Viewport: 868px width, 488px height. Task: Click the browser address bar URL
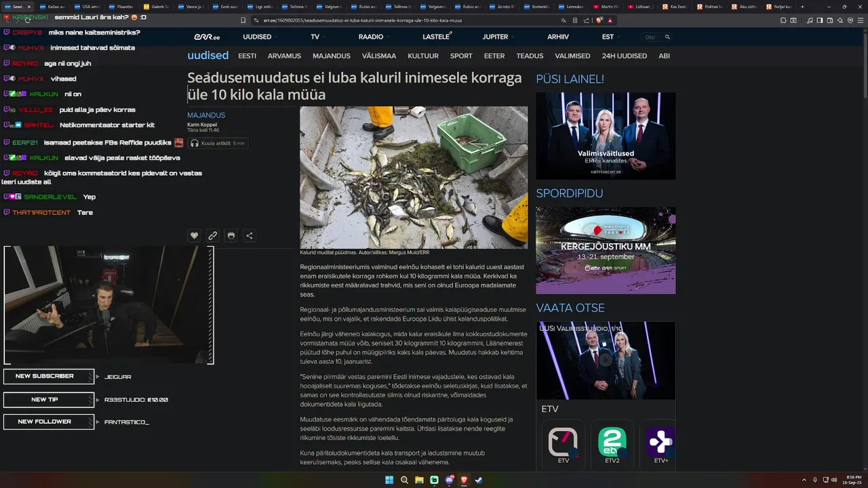[363, 20]
